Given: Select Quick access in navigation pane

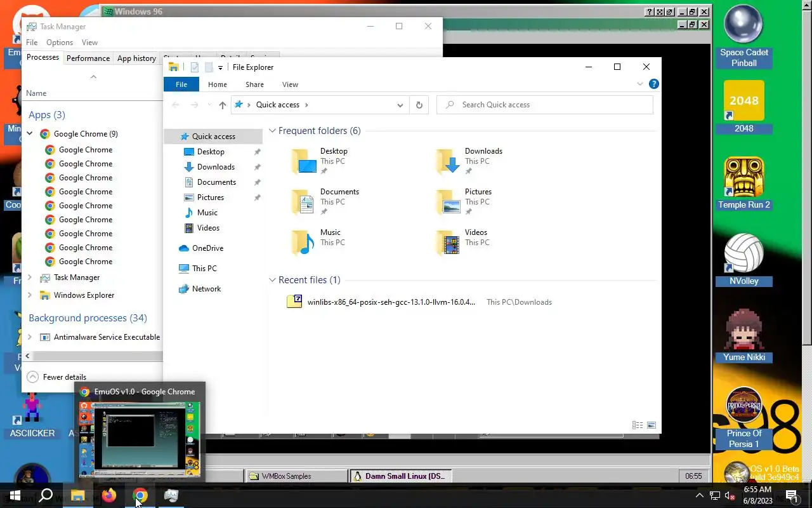Looking at the screenshot, I should pos(213,137).
